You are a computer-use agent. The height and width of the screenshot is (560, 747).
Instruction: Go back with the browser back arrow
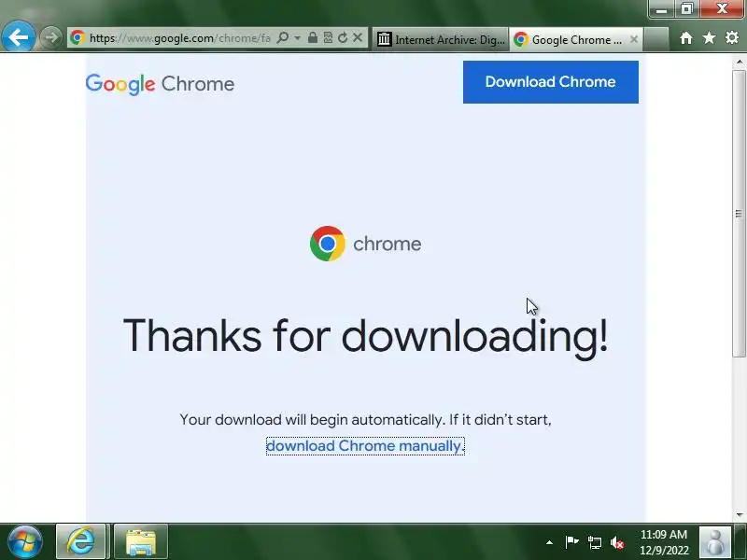tap(18, 36)
